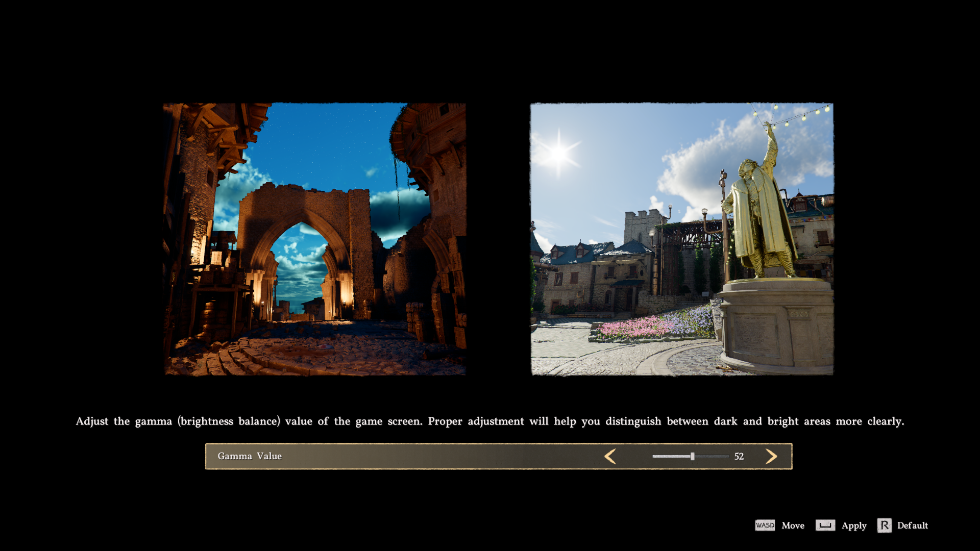Click the filled slider track left of handle

coord(671,456)
